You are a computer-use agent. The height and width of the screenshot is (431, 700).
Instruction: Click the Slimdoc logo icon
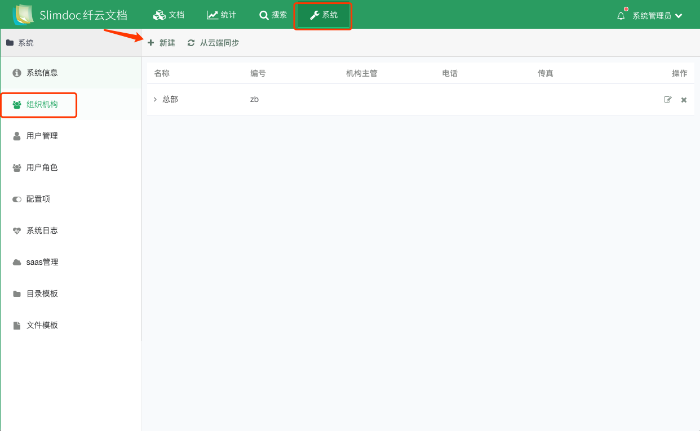coord(23,14)
